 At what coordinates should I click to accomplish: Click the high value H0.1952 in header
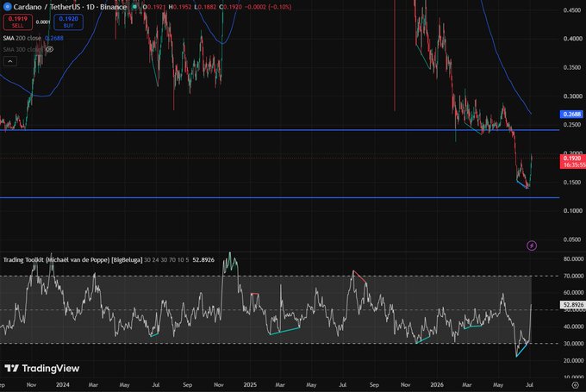(x=180, y=7)
